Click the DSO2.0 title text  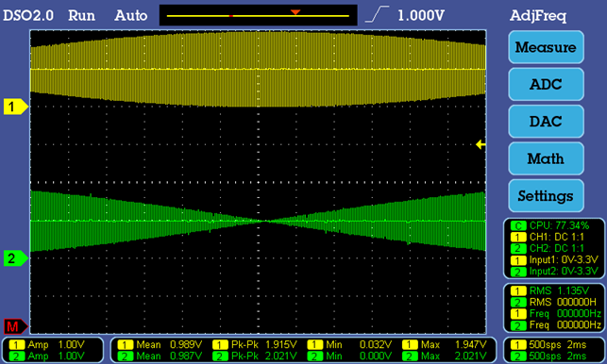pyautogui.click(x=28, y=15)
